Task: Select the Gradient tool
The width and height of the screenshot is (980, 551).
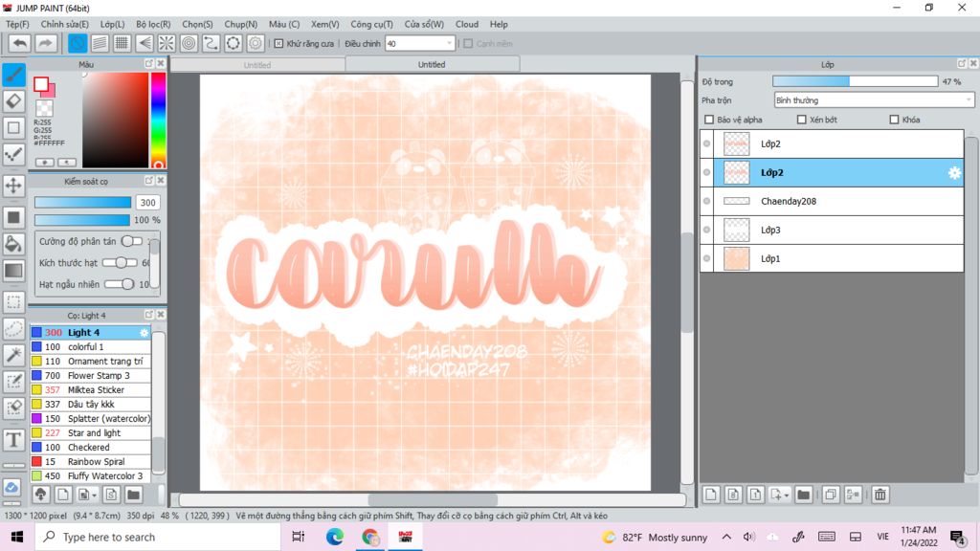Action: pyautogui.click(x=13, y=271)
